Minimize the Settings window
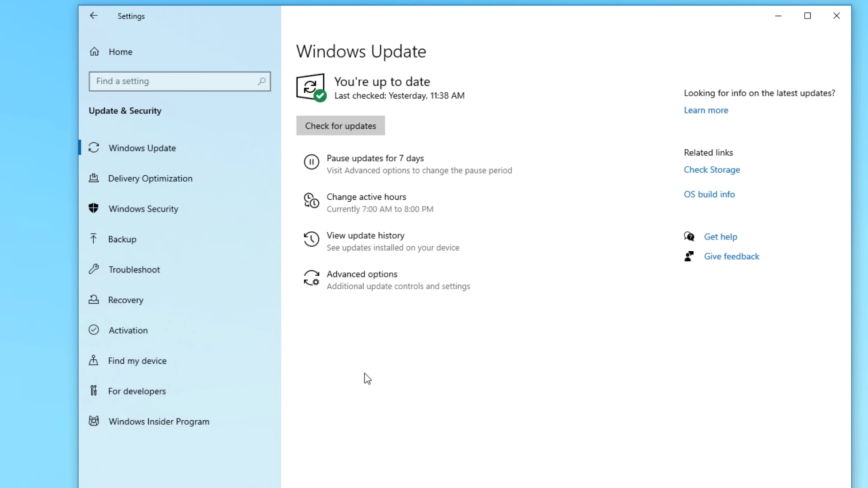Viewport: 868px width, 488px height. (x=778, y=16)
